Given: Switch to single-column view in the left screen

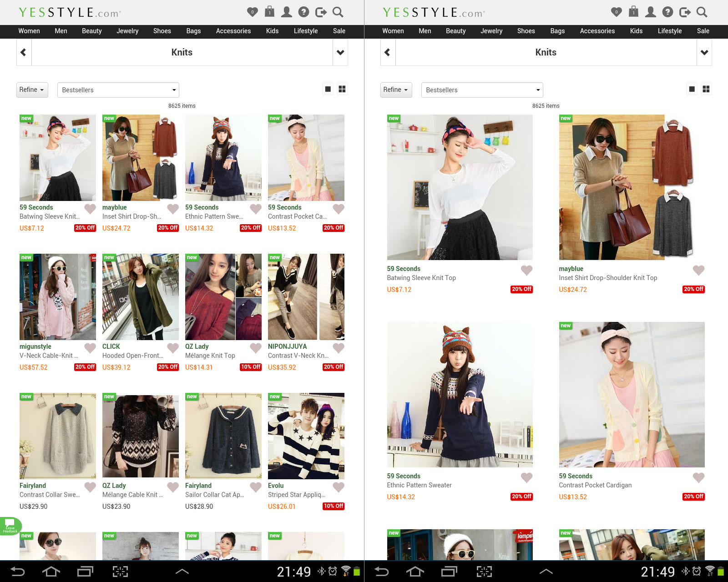Looking at the screenshot, I should click(x=328, y=89).
